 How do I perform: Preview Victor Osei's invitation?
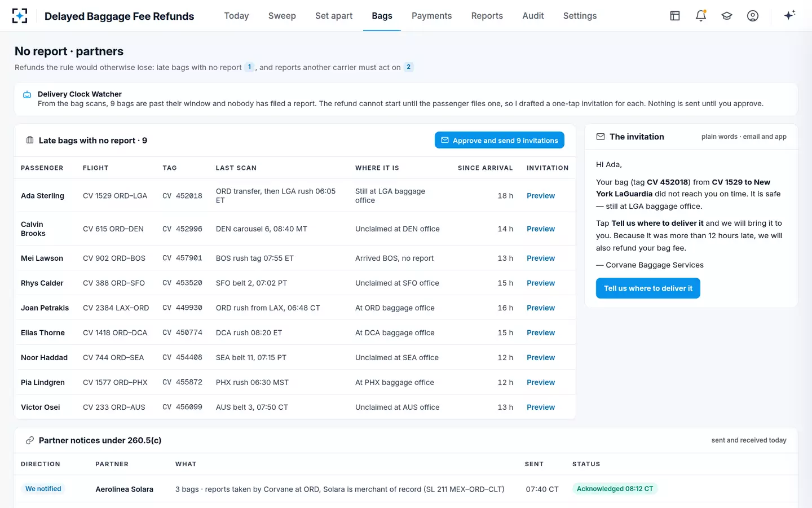541,407
